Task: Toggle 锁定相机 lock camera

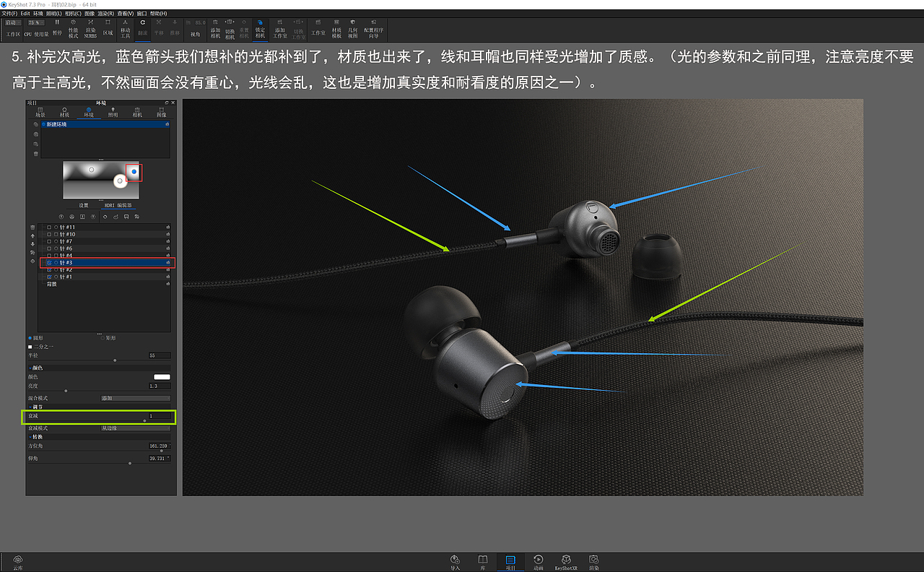Action: [260, 29]
